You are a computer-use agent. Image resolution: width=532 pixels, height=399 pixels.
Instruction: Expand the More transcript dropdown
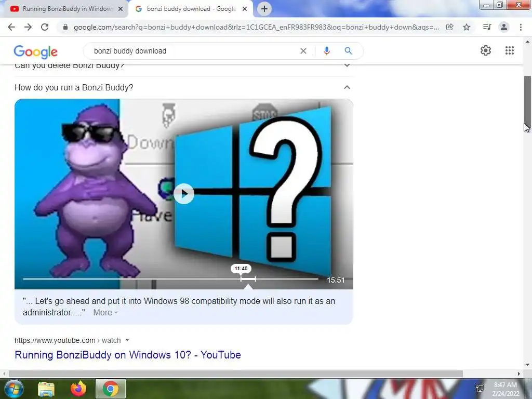[105, 312]
